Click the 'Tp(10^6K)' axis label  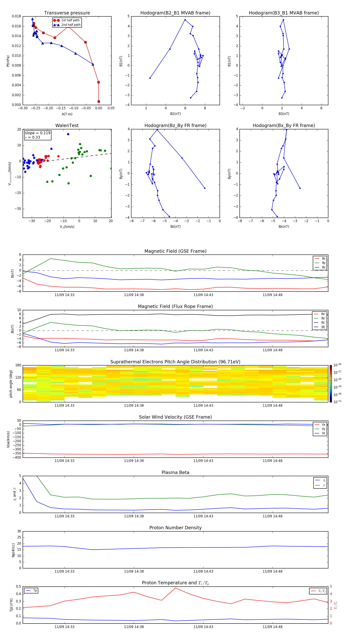tap(11, 605)
